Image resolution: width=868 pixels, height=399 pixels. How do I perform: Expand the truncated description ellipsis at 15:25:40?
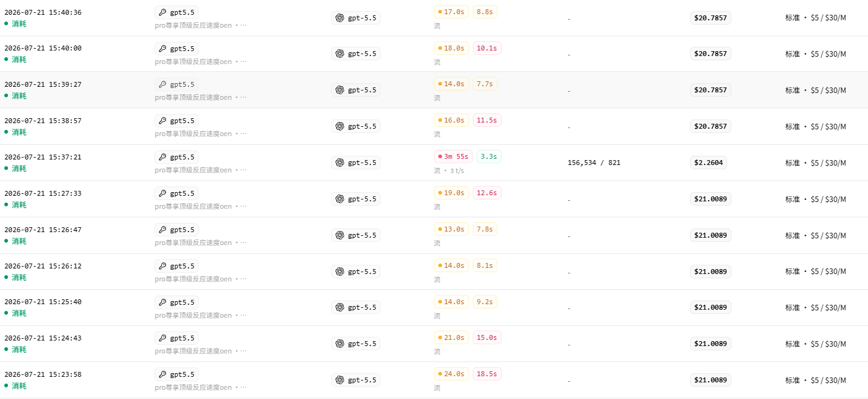pyautogui.click(x=243, y=315)
